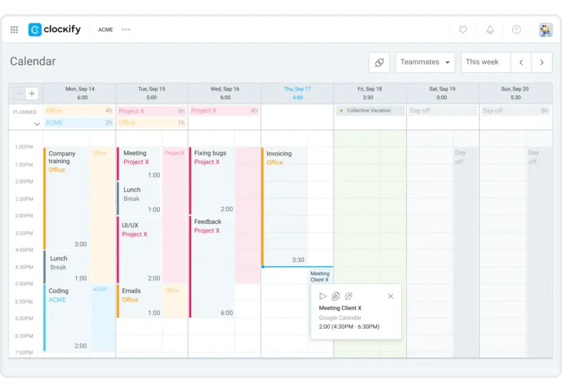Open the Teammates dropdown
Screen dimensions: 562x392
tap(425, 62)
